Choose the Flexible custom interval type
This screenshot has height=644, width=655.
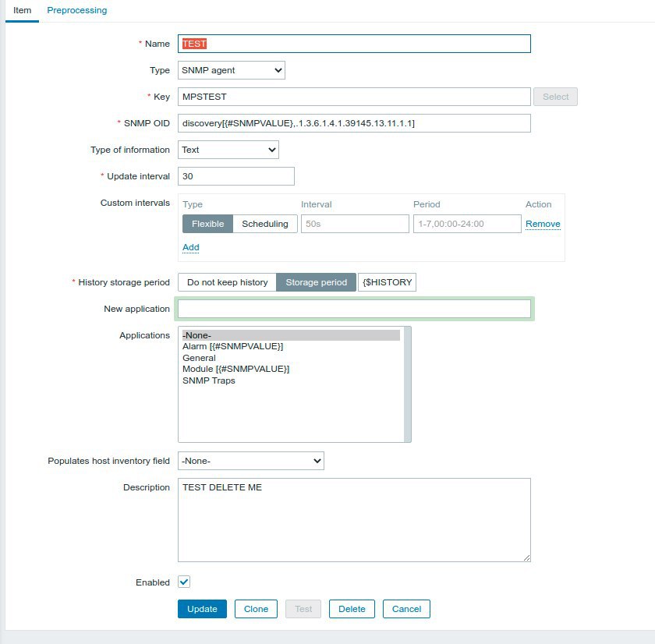tap(207, 224)
